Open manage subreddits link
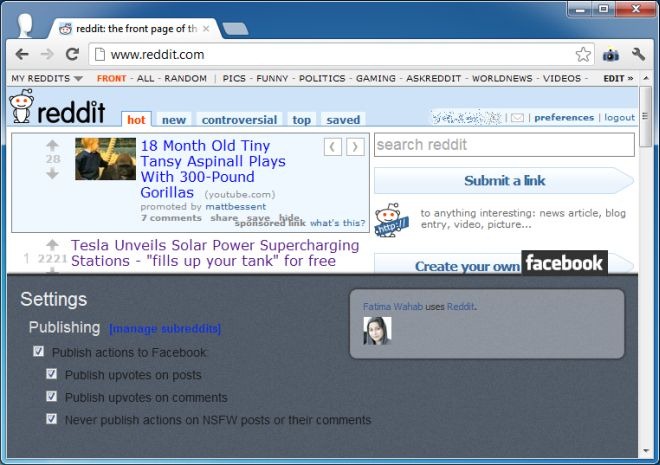Image resolution: width=660 pixels, height=465 pixels. (165, 329)
